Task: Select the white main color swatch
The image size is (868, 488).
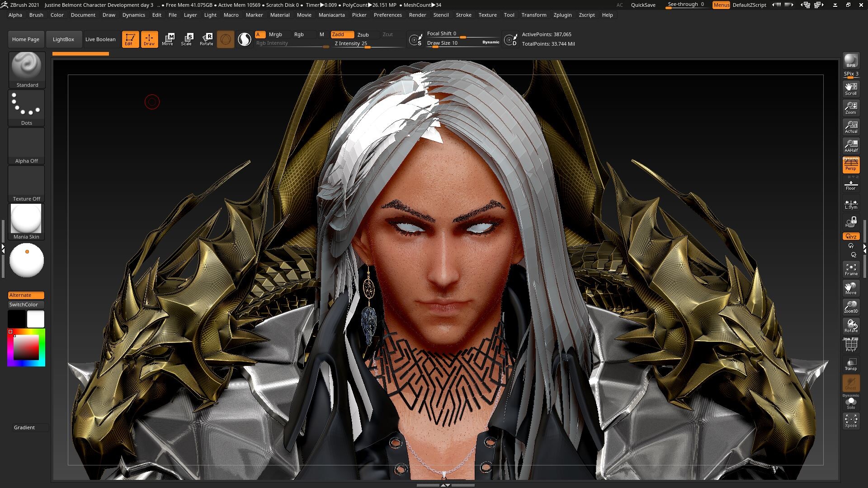Action: click(x=36, y=319)
